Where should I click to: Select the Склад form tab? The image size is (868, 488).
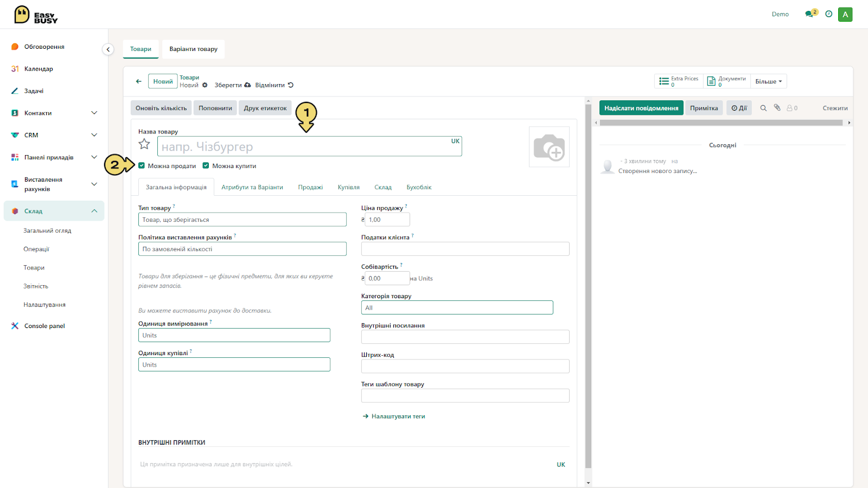(x=383, y=187)
